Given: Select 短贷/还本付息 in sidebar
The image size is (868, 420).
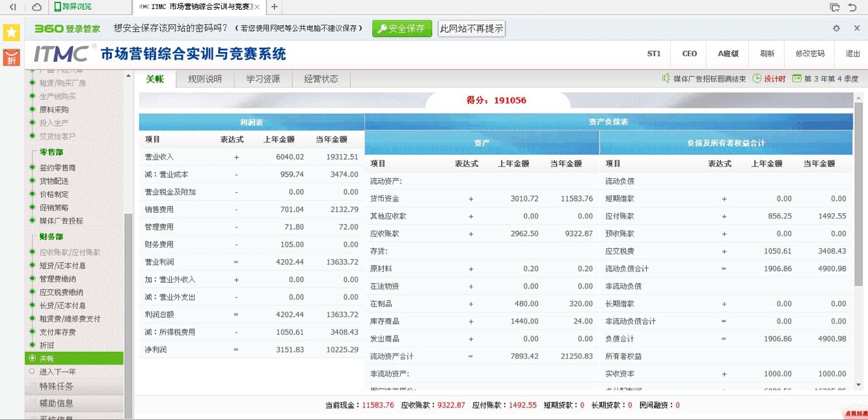Looking at the screenshot, I should (x=62, y=265).
